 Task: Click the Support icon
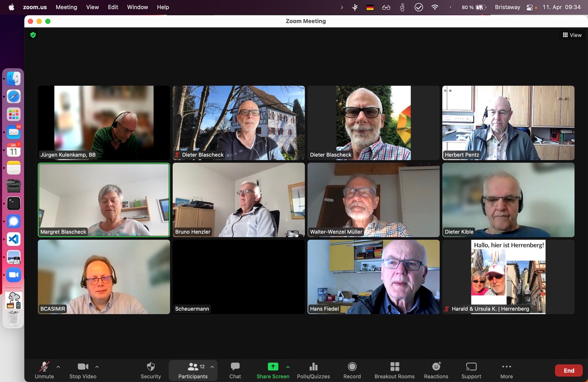[471, 367]
